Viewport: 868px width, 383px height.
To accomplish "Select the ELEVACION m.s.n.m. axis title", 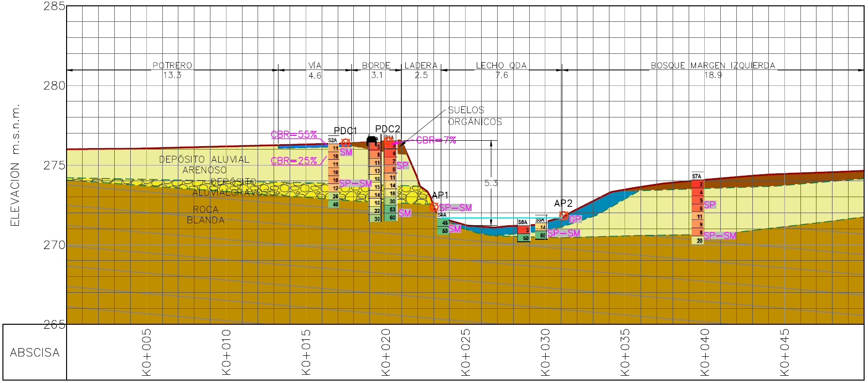I will 15,165.
